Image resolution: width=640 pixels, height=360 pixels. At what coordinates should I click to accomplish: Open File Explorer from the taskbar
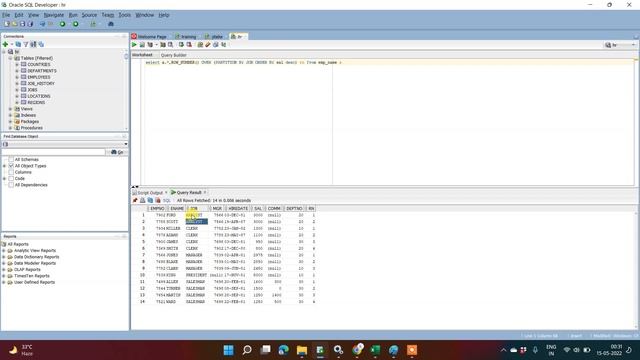click(302, 350)
